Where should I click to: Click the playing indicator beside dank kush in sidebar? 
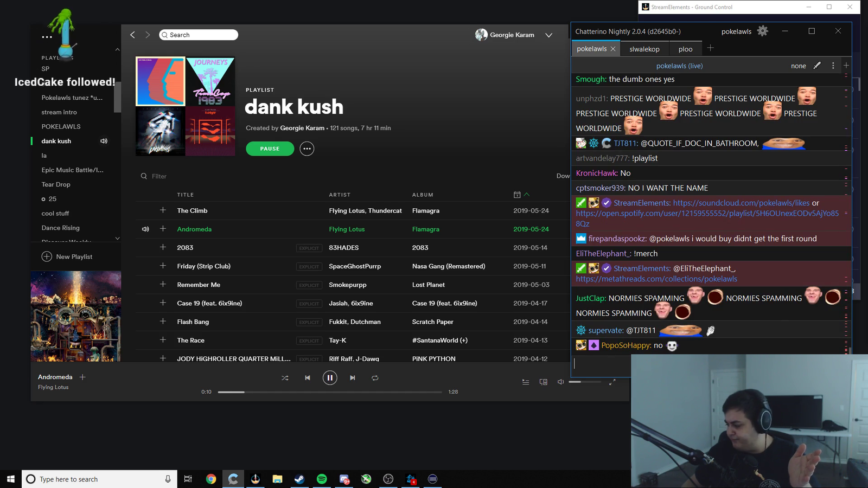point(104,141)
